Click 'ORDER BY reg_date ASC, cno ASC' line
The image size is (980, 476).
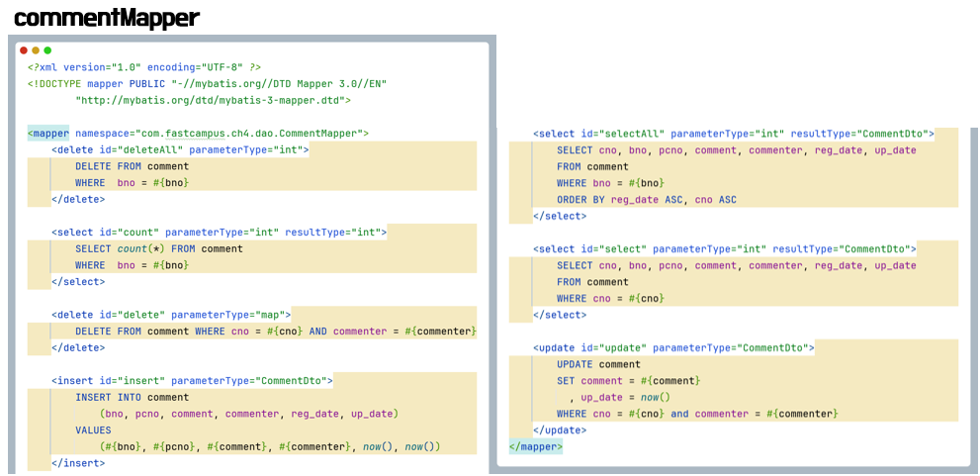click(647, 200)
